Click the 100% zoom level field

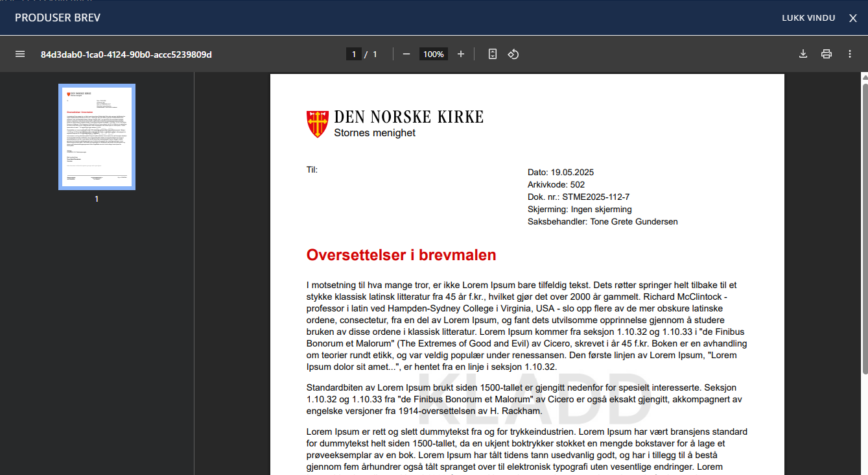(x=434, y=54)
